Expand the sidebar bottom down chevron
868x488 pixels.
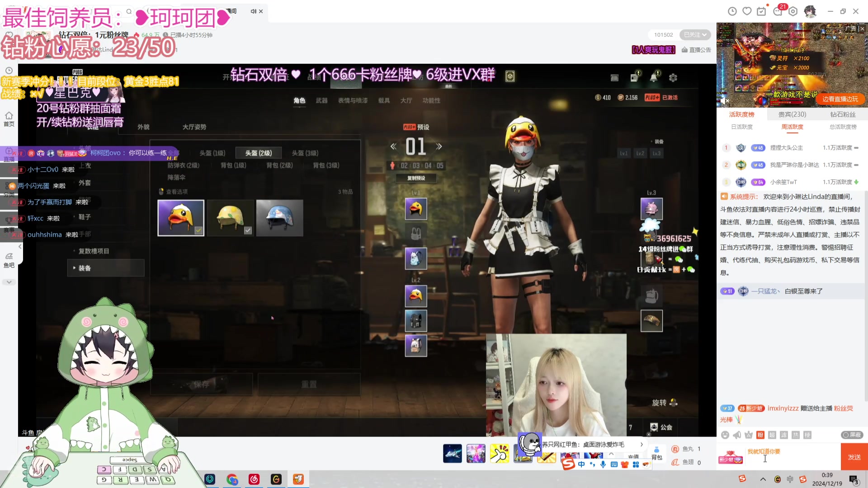(9, 282)
